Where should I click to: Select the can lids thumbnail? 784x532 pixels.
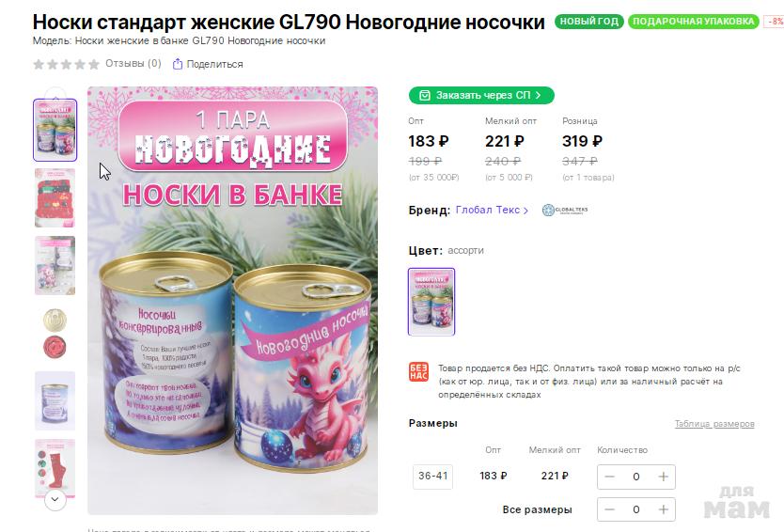pos(55,333)
